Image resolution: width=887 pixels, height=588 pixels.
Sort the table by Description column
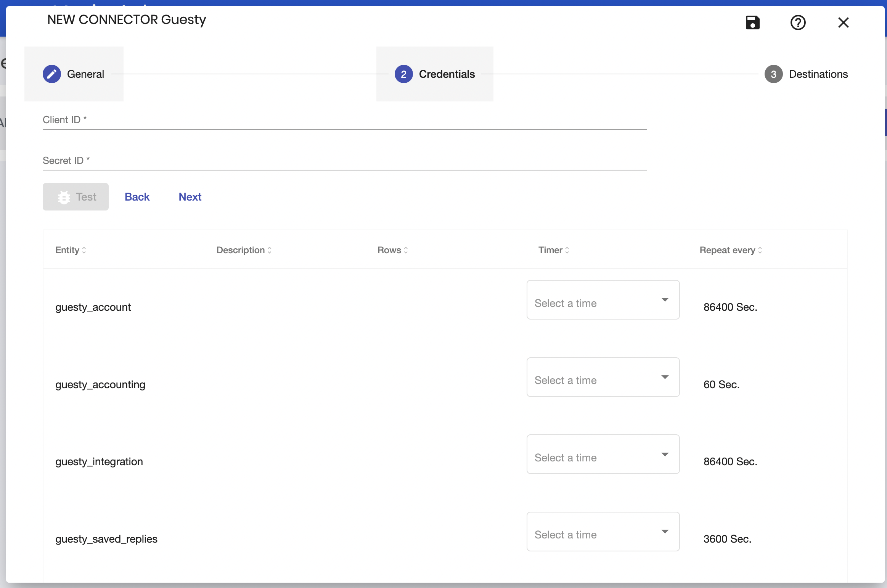[244, 250]
